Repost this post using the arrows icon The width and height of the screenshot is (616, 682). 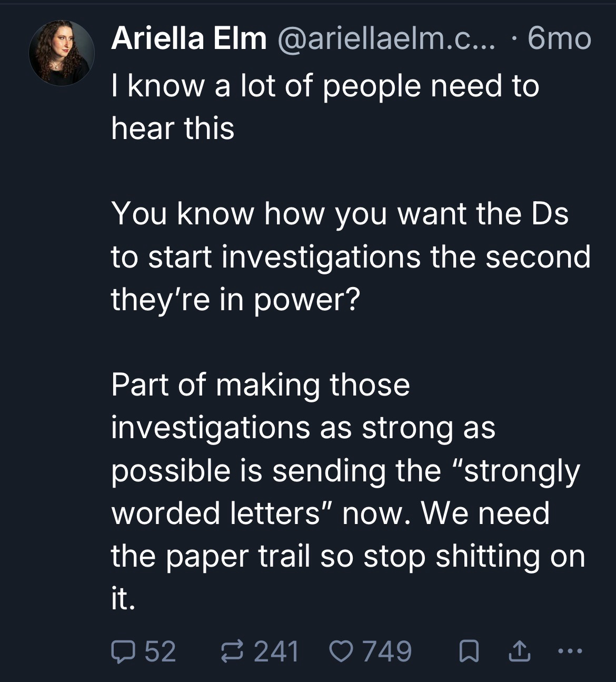(232, 652)
